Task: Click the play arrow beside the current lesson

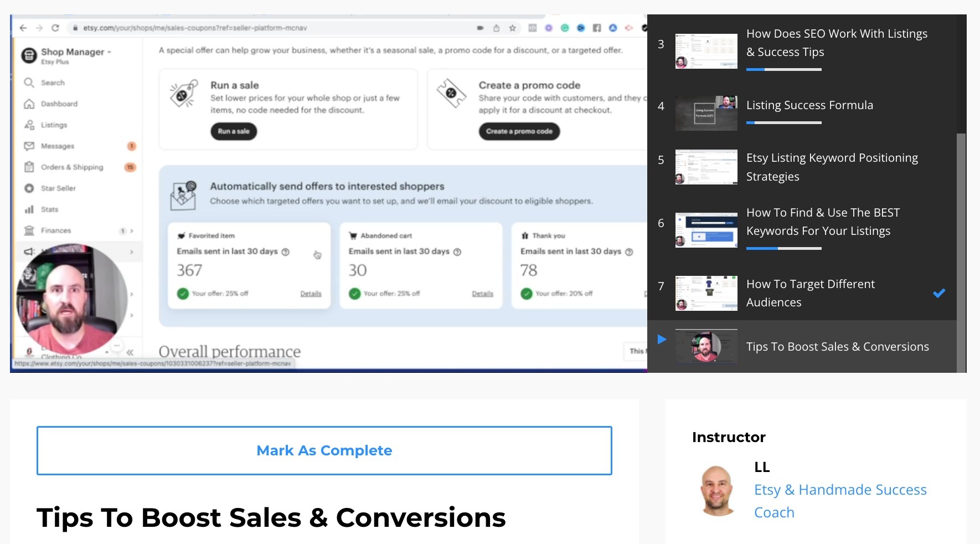Action: (662, 339)
